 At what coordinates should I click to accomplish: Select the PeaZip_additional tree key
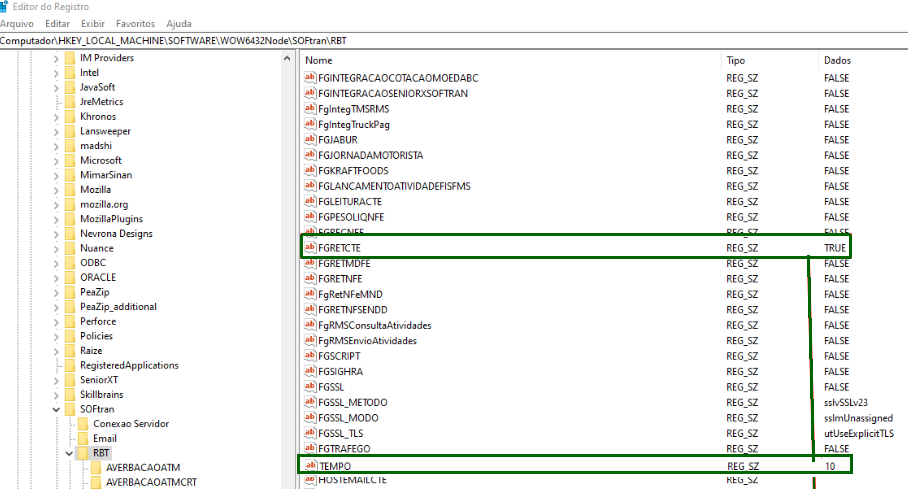pyautogui.click(x=118, y=307)
